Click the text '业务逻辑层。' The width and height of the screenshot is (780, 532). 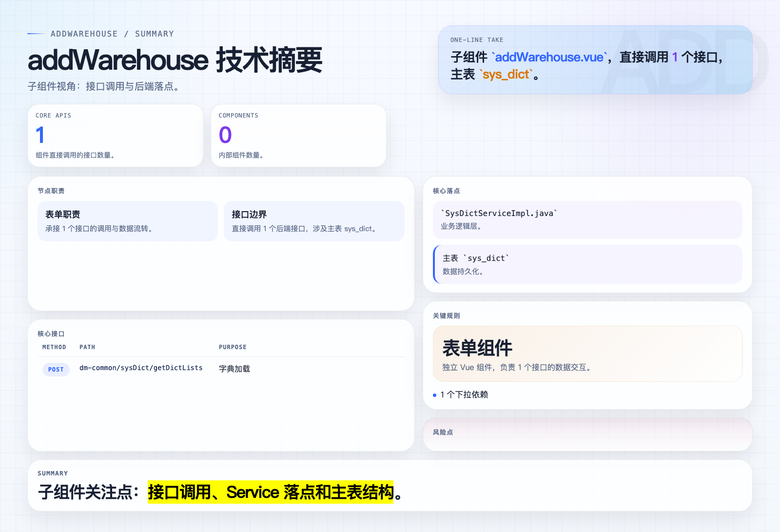coord(462,226)
